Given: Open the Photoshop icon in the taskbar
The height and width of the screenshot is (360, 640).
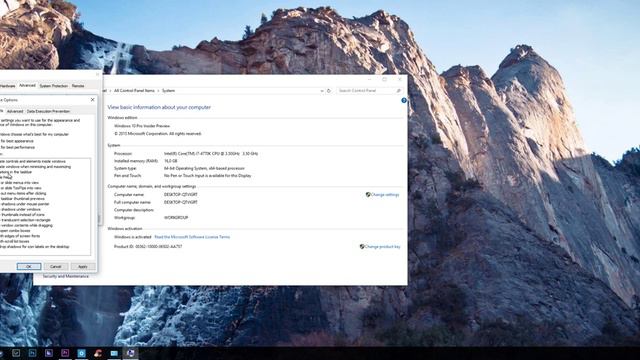Looking at the screenshot, I should click(x=32, y=353).
